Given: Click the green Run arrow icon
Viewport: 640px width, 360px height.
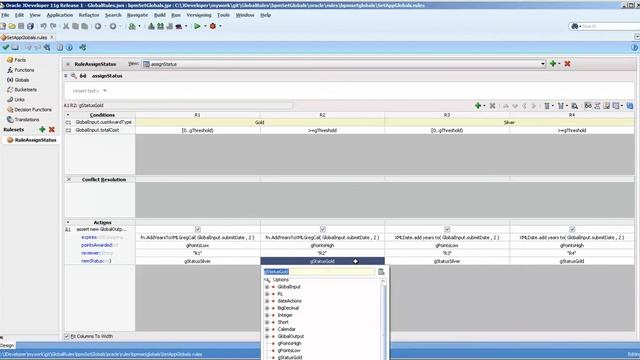Looking at the screenshot, I should [x=198, y=26].
